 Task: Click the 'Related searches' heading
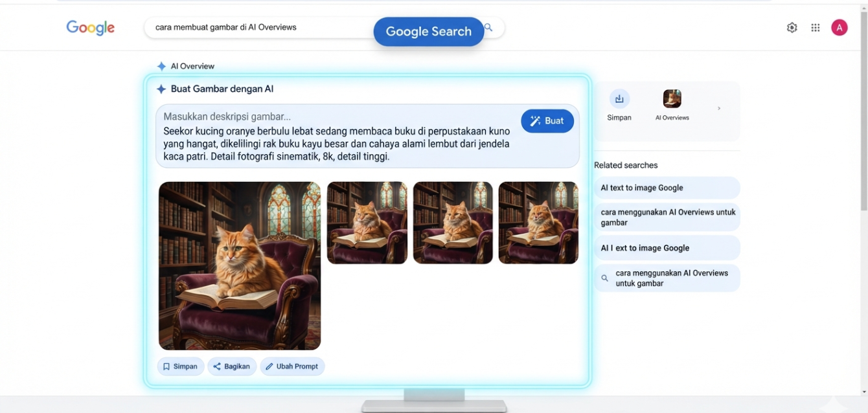626,165
